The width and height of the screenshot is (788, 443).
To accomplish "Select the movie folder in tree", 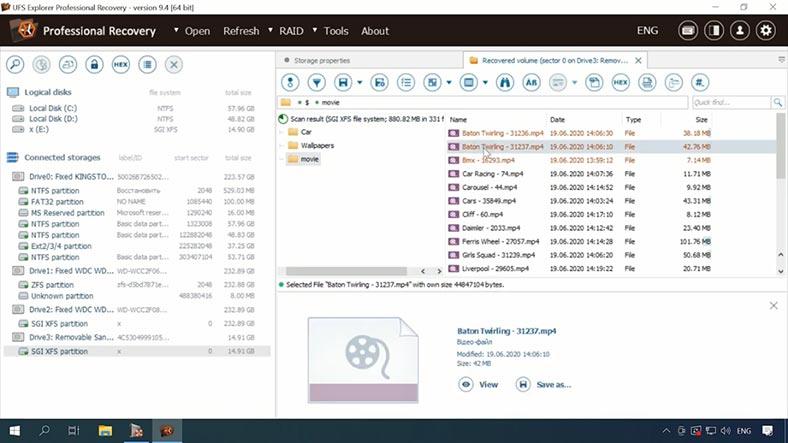I will point(304,159).
